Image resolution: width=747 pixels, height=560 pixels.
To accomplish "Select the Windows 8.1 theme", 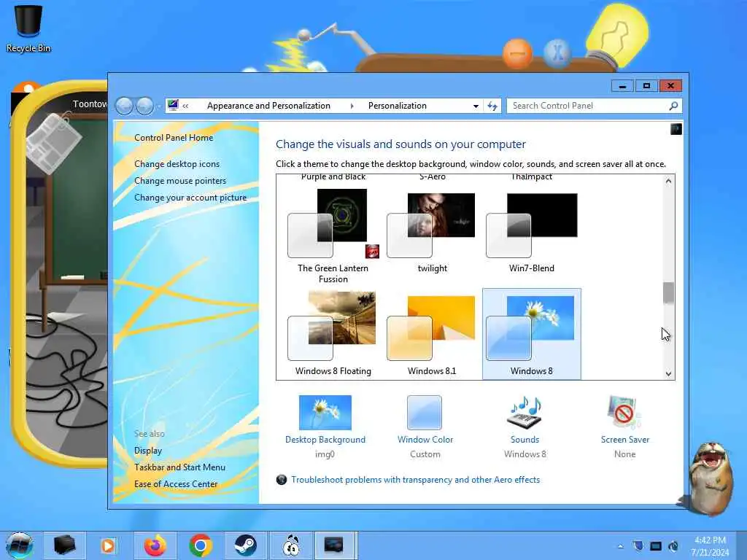I will [x=432, y=333].
